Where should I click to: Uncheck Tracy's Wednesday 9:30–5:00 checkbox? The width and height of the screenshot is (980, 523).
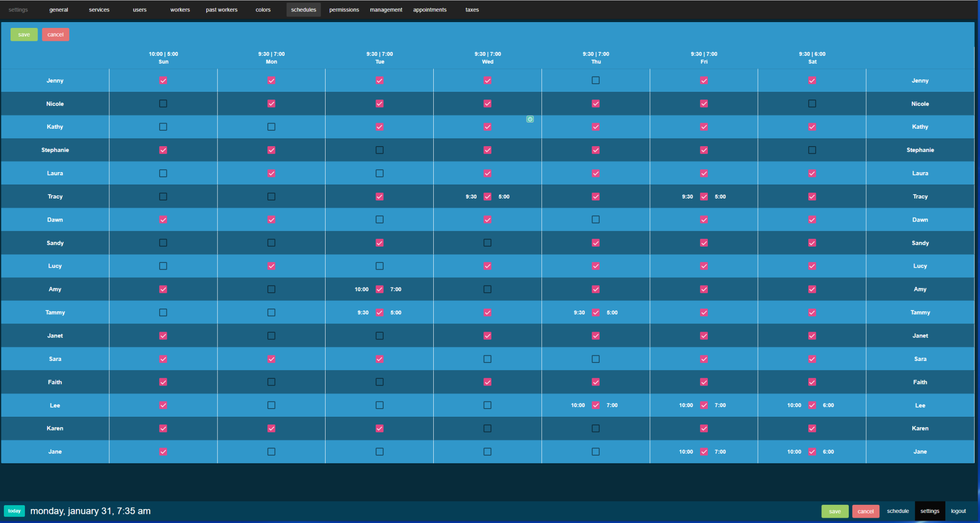487,197
